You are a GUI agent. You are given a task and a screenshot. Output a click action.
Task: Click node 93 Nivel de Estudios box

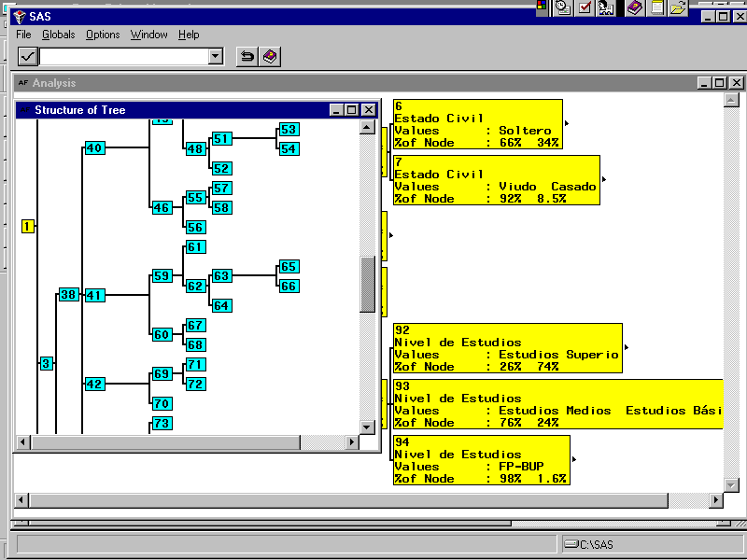click(556, 404)
